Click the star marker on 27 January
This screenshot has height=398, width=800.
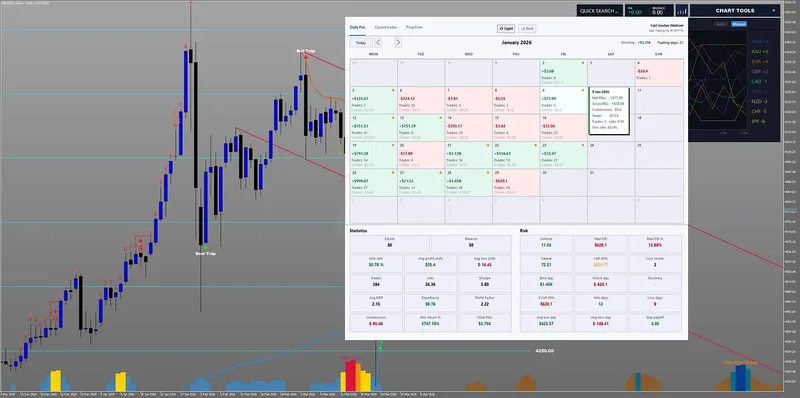tap(441, 173)
